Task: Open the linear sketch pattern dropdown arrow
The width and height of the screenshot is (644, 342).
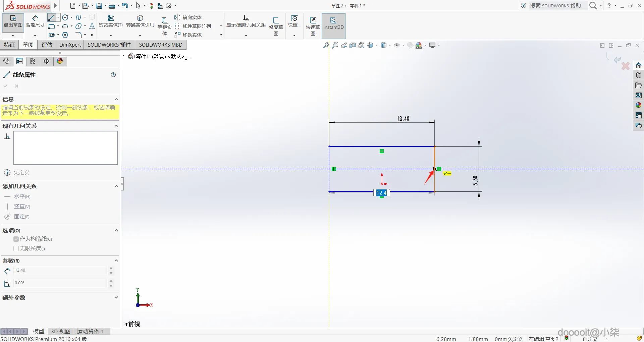Action: [x=221, y=26]
